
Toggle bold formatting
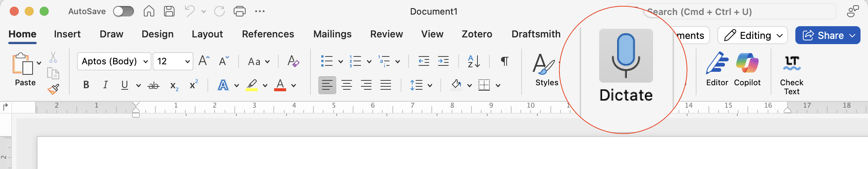(86, 85)
